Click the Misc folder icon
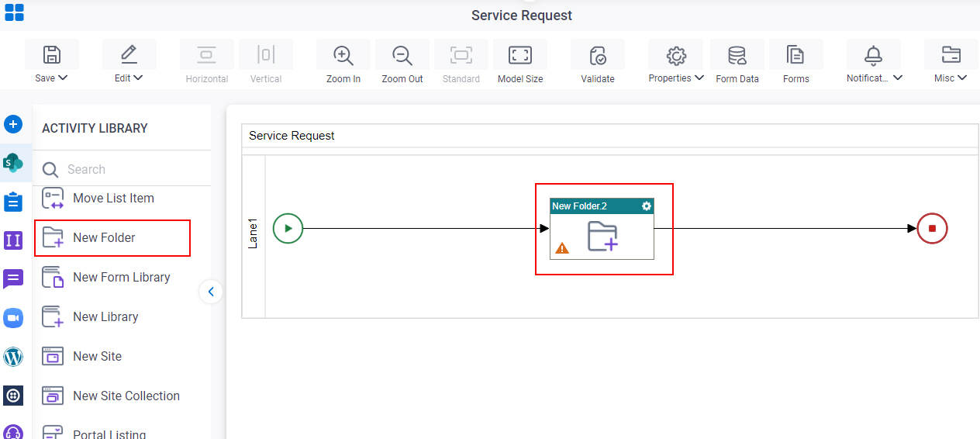980x439 pixels. [x=951, y=54]
